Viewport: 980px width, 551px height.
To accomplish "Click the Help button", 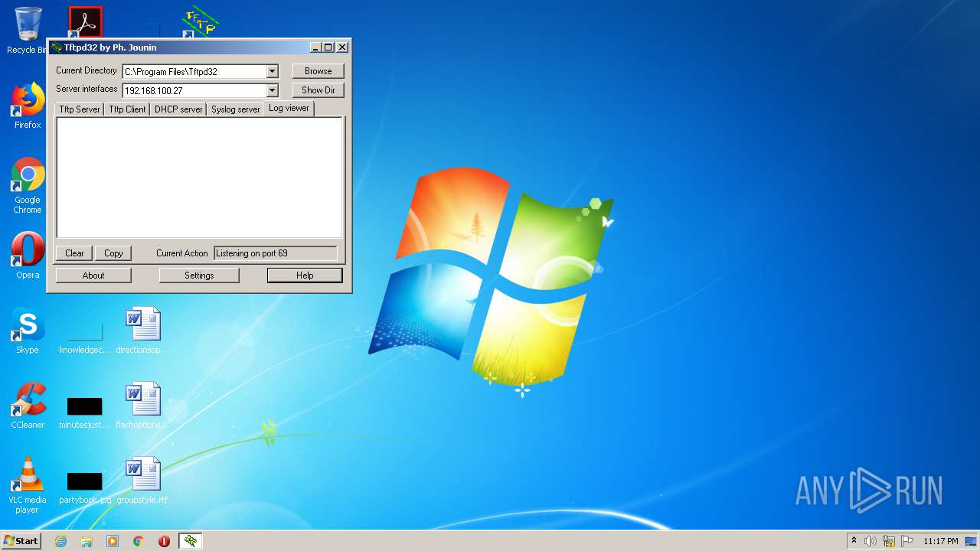I will [x=305, y=275].
